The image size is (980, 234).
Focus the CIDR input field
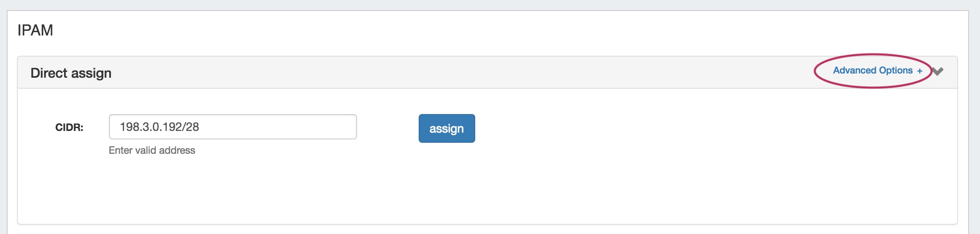[233, 127]
